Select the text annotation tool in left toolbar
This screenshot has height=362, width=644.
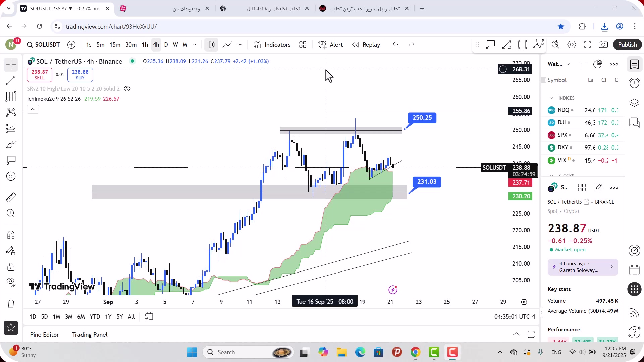11,160
